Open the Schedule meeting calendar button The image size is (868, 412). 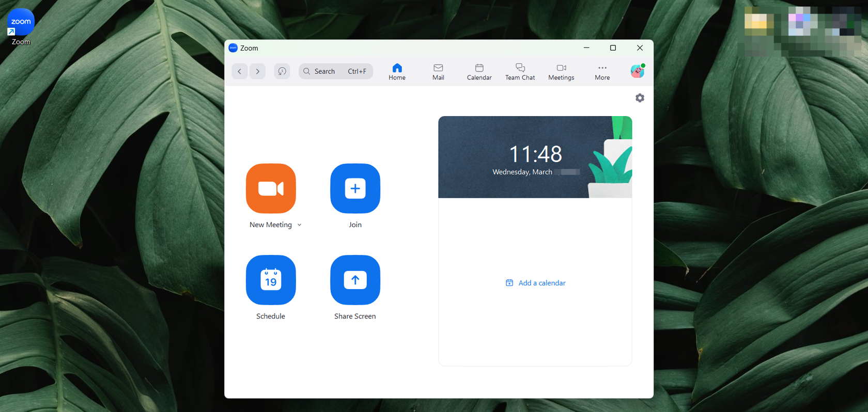(x=271, y=280)
